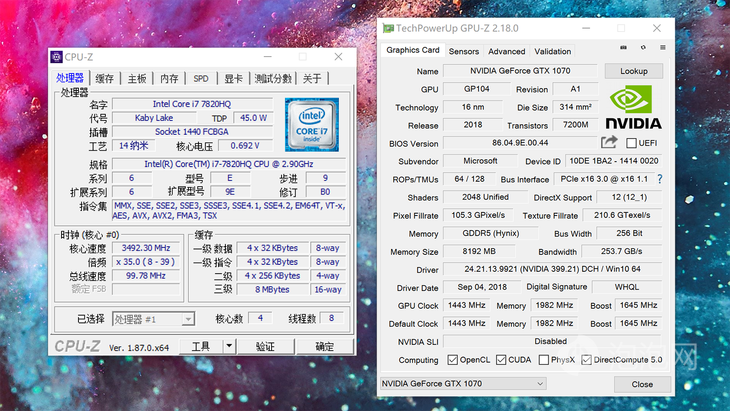
Task: Toggle the CUDA checkbox
Action: 501,360
